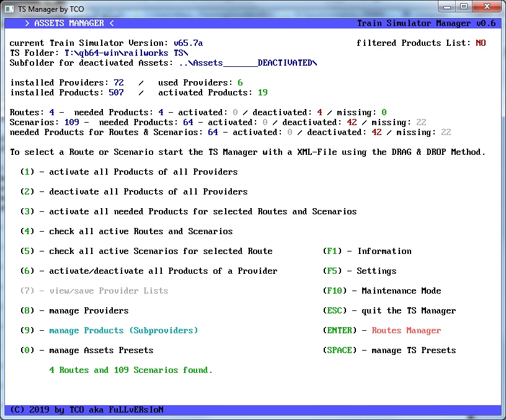Click (ESC) quit the TS Manager

click(389, 311)
